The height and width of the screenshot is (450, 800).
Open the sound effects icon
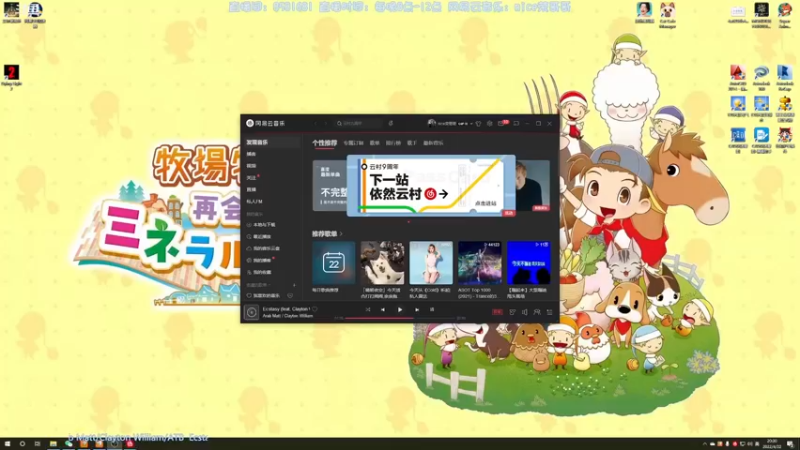pos(512,312)
